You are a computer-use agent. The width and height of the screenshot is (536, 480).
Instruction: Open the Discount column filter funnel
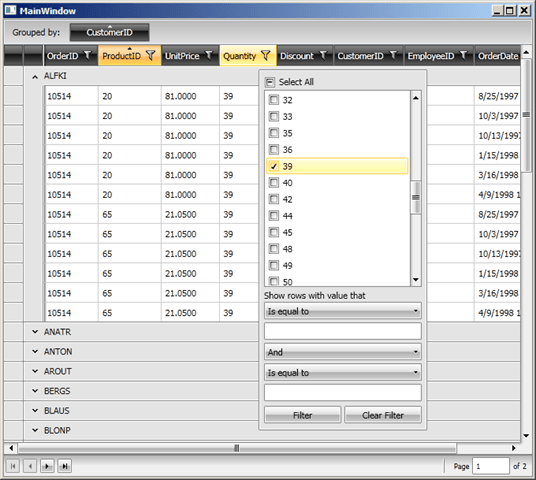coord(323,55)
